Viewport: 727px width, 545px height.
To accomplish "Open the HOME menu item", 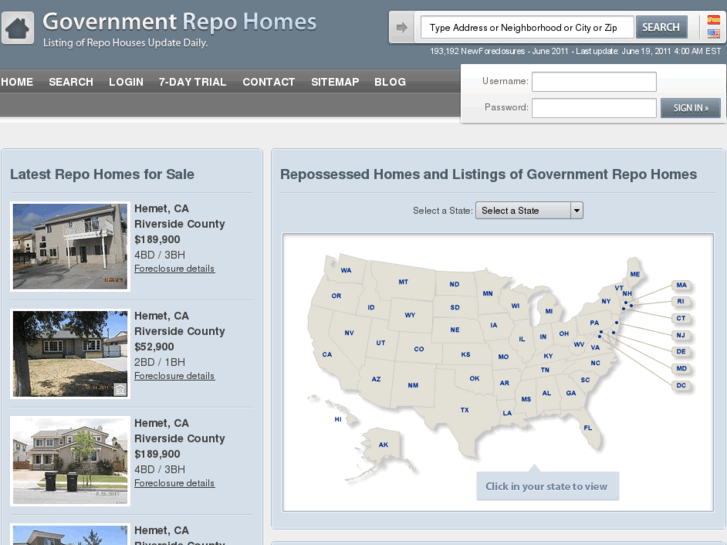I will [x=17, y=82].
